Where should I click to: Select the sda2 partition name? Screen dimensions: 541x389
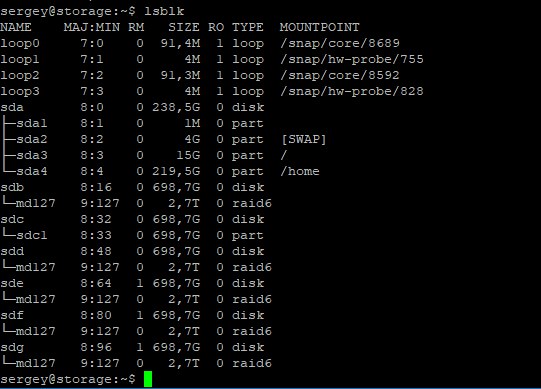[x=32, y=139]
